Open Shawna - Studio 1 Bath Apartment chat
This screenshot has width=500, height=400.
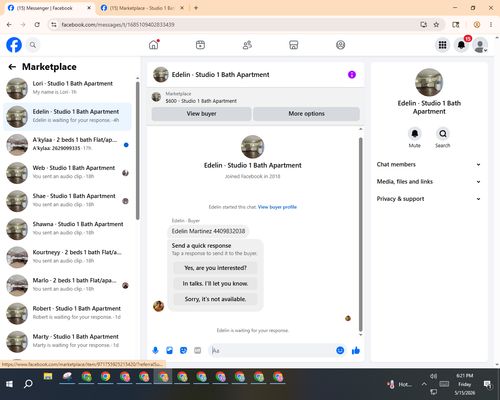[x=68, y=229]
